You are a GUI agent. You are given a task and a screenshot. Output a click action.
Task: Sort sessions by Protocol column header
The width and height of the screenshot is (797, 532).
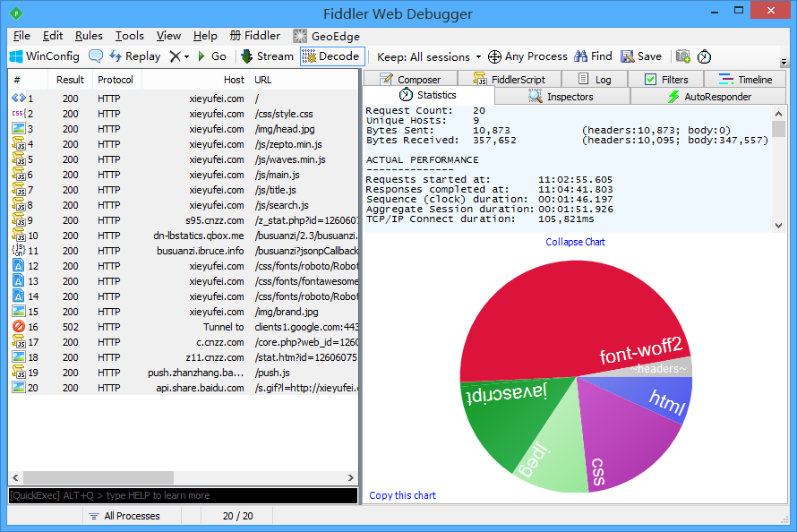(116, 80)
